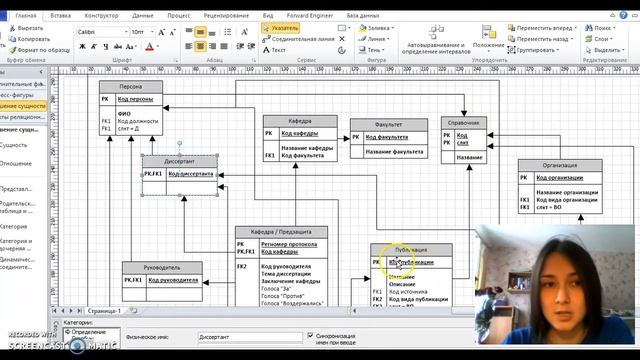
Task: Open the Слои layers menu
Action: click(599, 39)
